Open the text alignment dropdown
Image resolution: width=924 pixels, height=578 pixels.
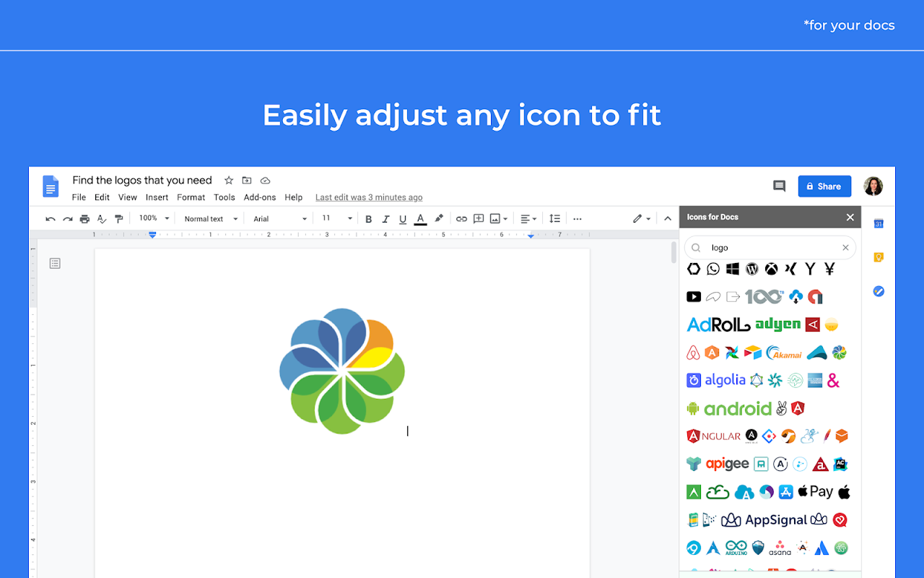[x=528, y=219]
